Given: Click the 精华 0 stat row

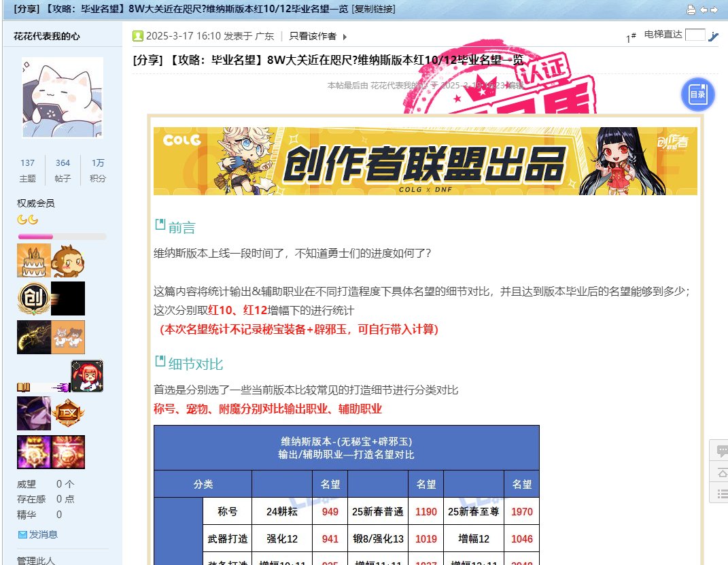Looking at the screenshot, I should tap(39, 515).
